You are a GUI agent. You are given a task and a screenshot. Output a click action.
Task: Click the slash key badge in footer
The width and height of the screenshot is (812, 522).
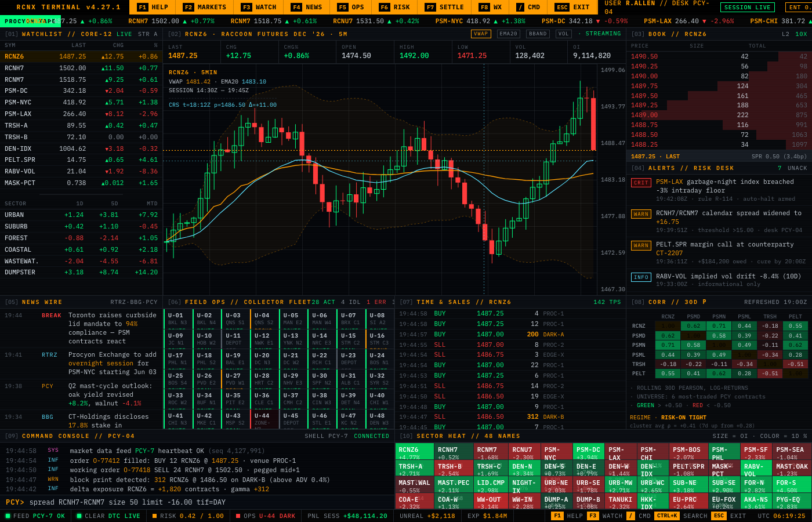click(630, 516)
